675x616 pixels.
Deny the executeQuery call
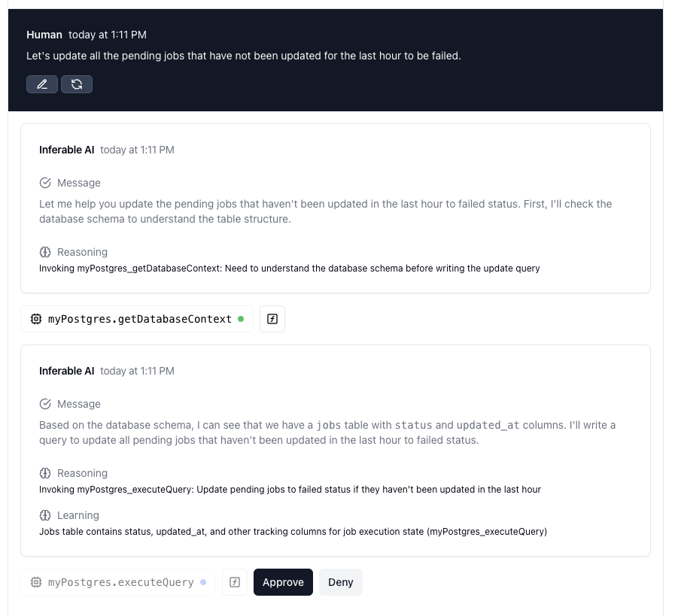341,582
